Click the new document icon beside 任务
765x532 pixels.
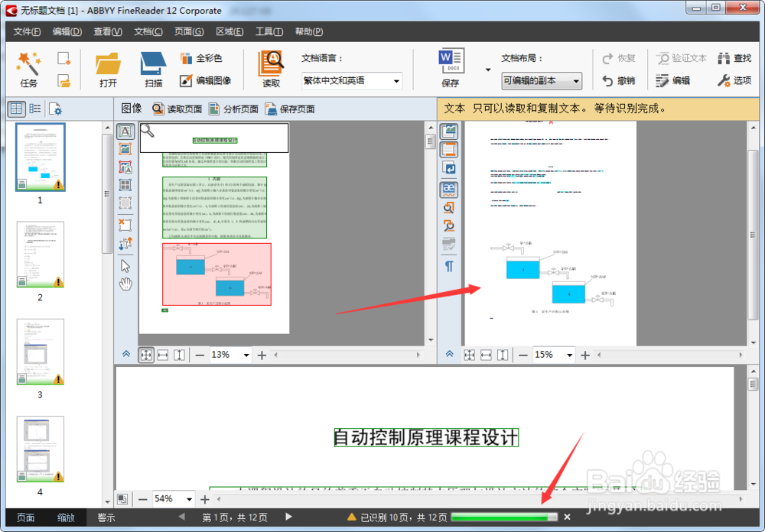(64, 59)
